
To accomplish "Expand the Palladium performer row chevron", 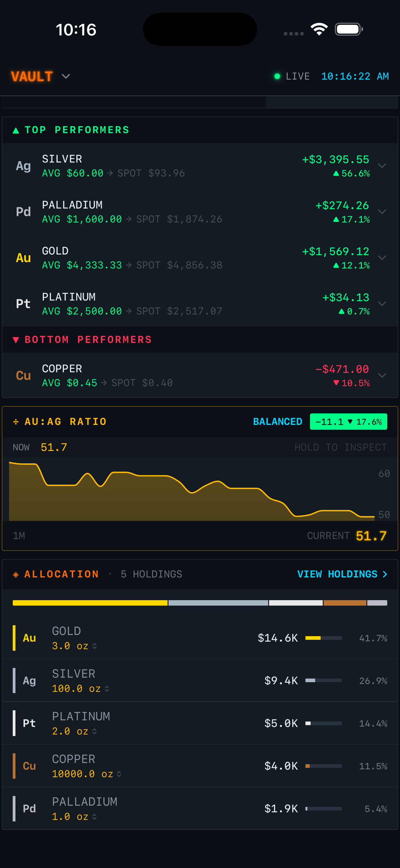I will (x=382, y=212).
